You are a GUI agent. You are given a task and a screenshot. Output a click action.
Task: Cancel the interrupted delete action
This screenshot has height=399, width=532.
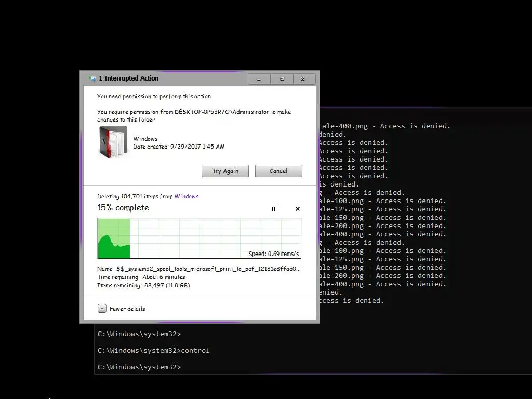(x=278, y=171)
